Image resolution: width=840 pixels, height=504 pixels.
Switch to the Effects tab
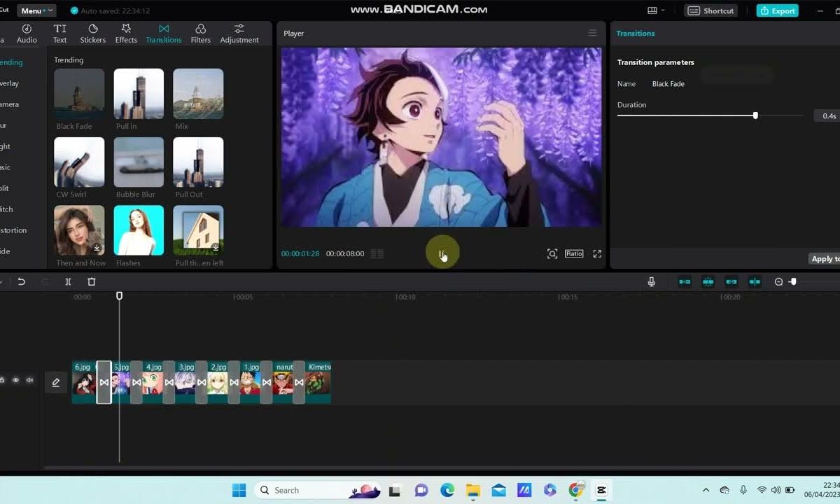[126, 34]
